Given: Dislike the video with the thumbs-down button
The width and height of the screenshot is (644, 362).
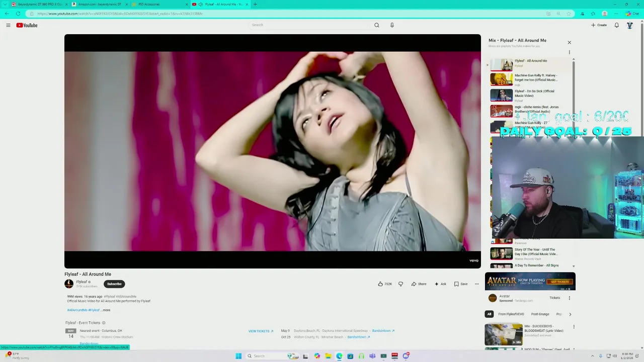Looking at the screenshot, I should tap(400, 284).
